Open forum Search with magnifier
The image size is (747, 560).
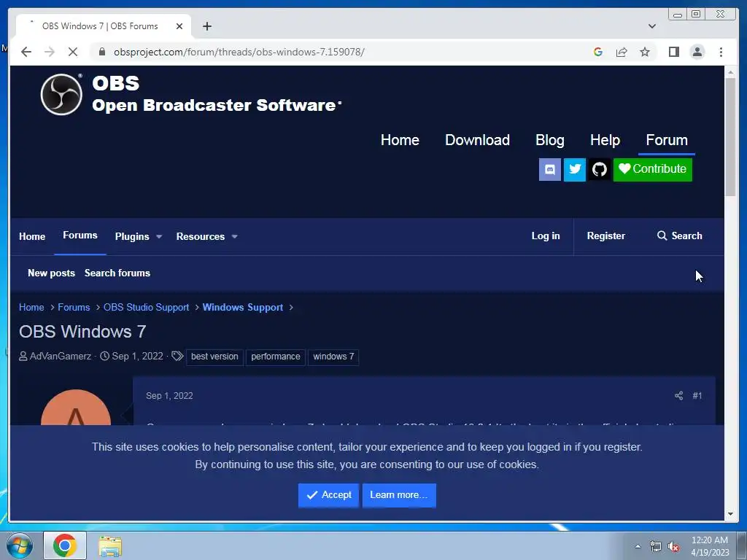pyautogui.click(x=679, y=236)
